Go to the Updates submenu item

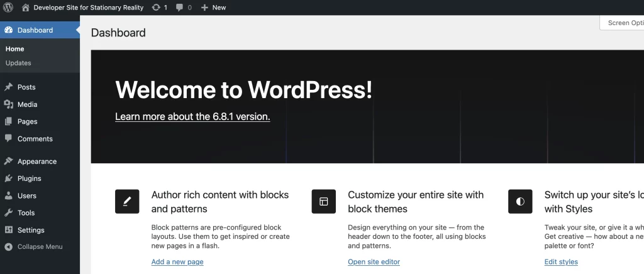(18, 63)
